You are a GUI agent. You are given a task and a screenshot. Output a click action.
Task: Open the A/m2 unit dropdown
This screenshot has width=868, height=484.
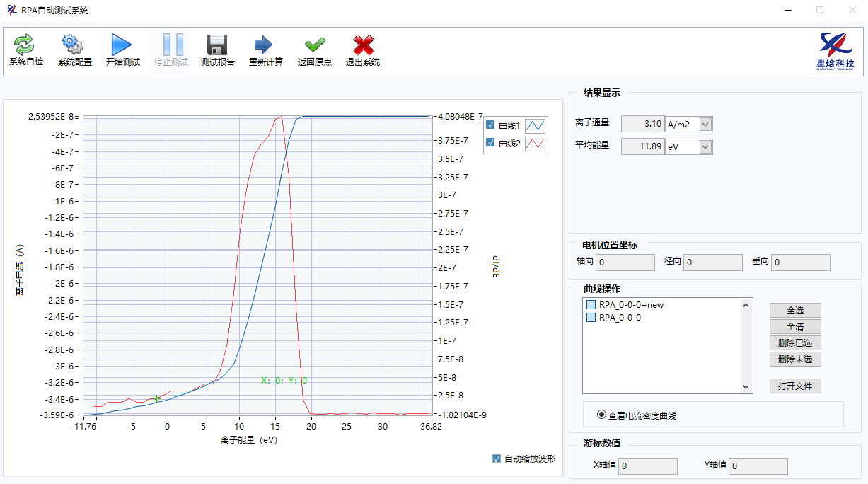[x=705, y=125]
